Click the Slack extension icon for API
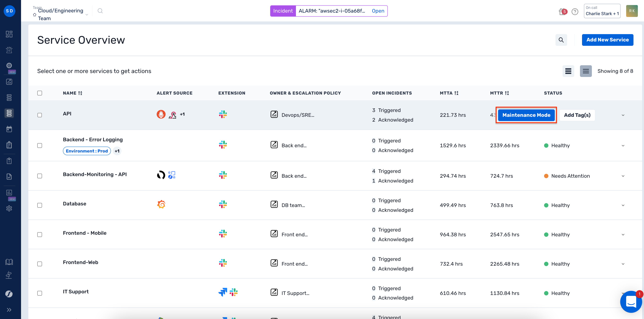 coord(223,115)
